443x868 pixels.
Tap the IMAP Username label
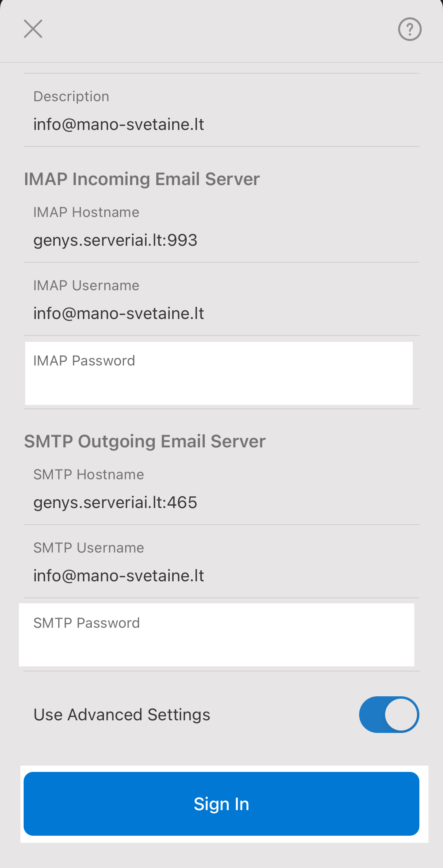(x=86, y=286)
